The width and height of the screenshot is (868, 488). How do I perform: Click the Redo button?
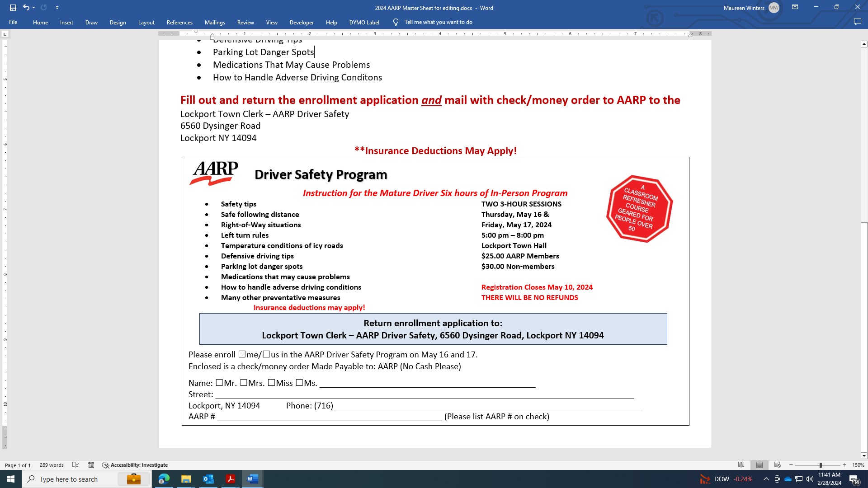pyautogui.click(x=44, y=8)
